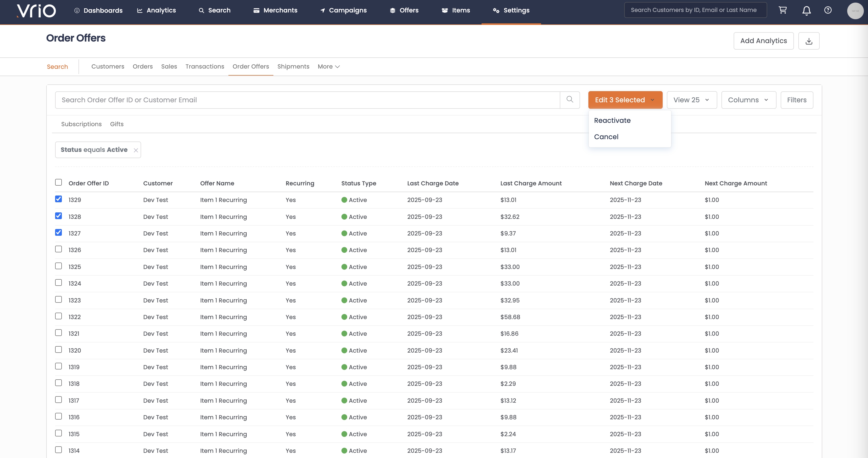Viewport: 868px width, 458px height.
Task: Choose Reactivate from the edit menu
Action: [612, 120]
